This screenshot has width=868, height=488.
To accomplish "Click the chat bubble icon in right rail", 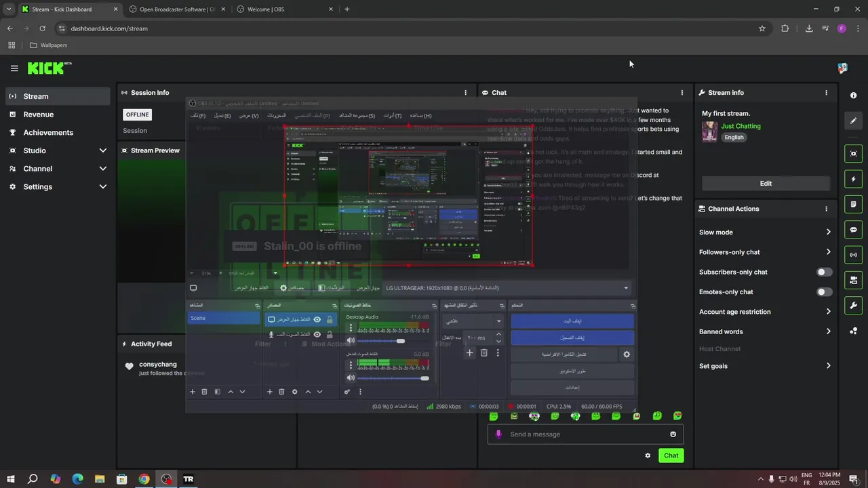I will tap(854, 230).
